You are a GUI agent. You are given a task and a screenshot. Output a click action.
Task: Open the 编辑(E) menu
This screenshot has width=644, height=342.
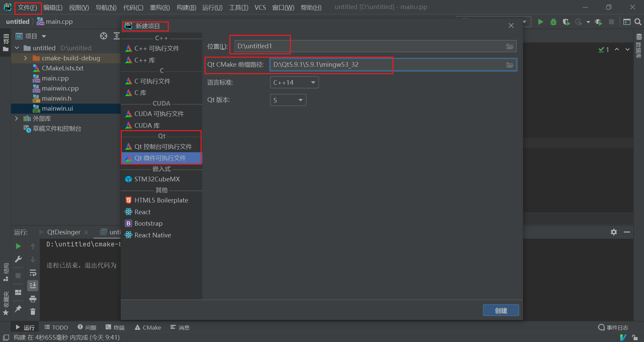click(53, 7)
